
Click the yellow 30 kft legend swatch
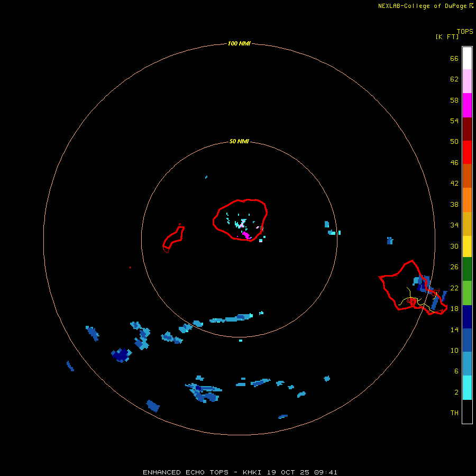click(467, 246)
